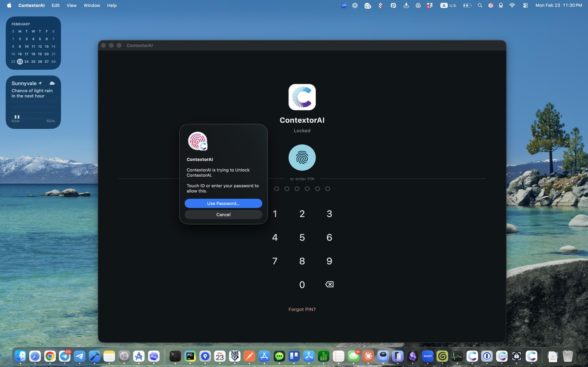
Task: Click the 'Forgot PIN?' link
Action: (302, 309)
